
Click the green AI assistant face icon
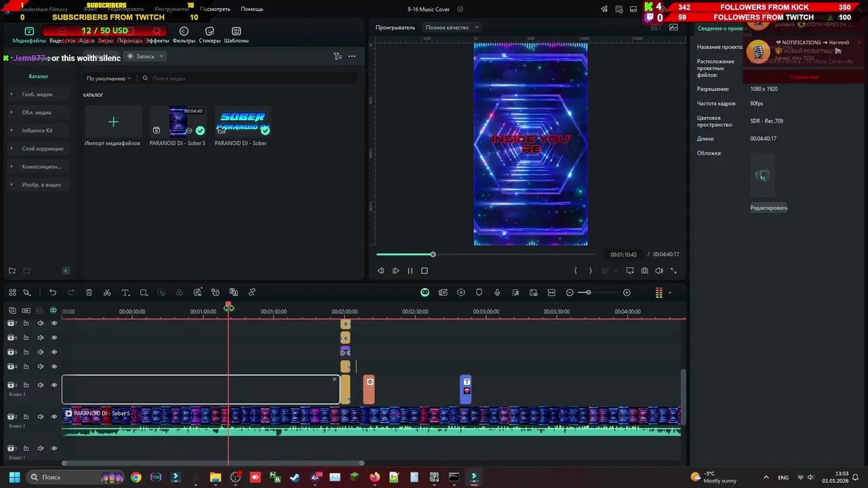[425, 293]
